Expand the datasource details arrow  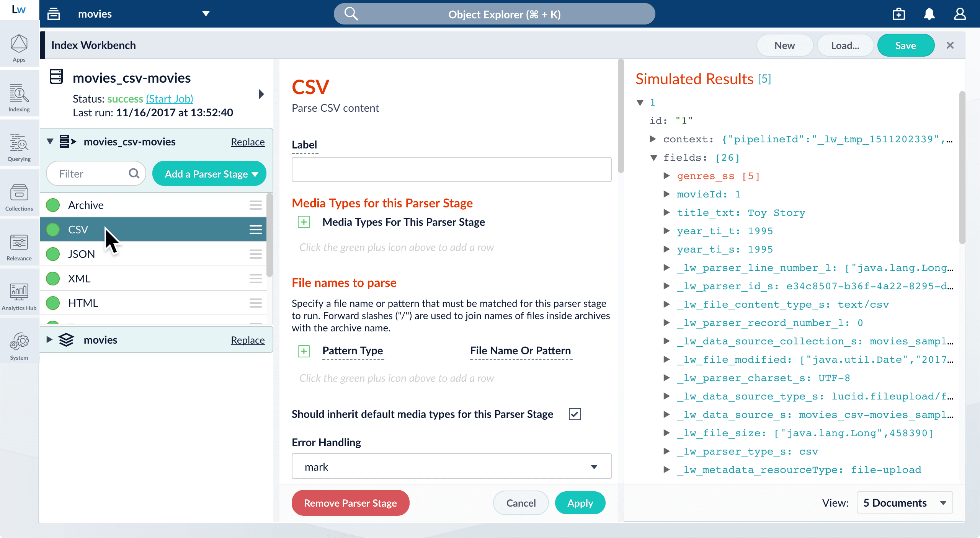261,94
